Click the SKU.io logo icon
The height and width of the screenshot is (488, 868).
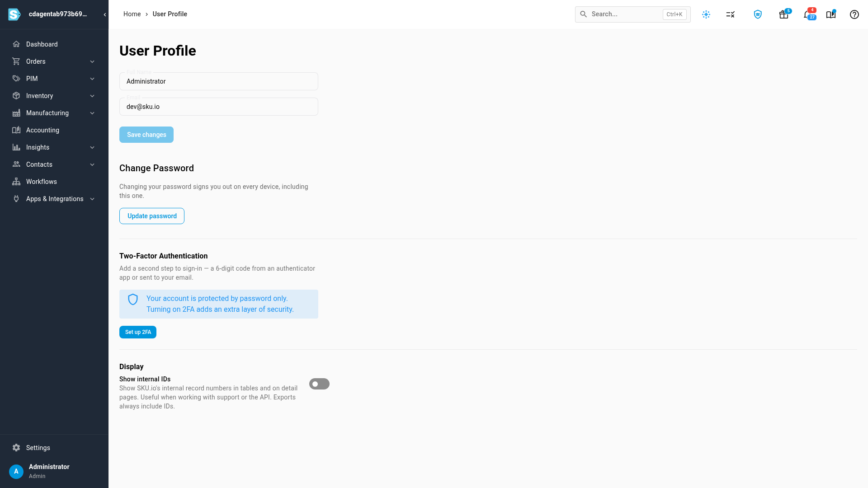tap(14, 14)
